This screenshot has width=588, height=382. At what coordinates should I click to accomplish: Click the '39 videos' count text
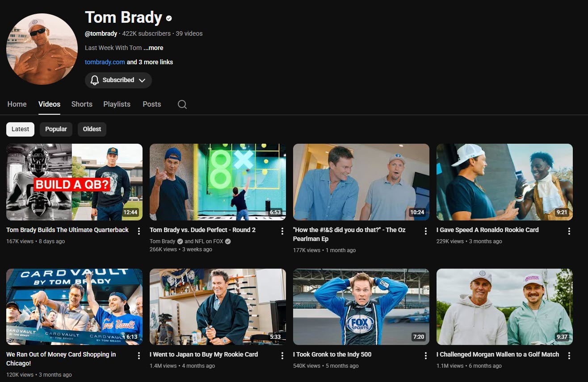point(189,33)
